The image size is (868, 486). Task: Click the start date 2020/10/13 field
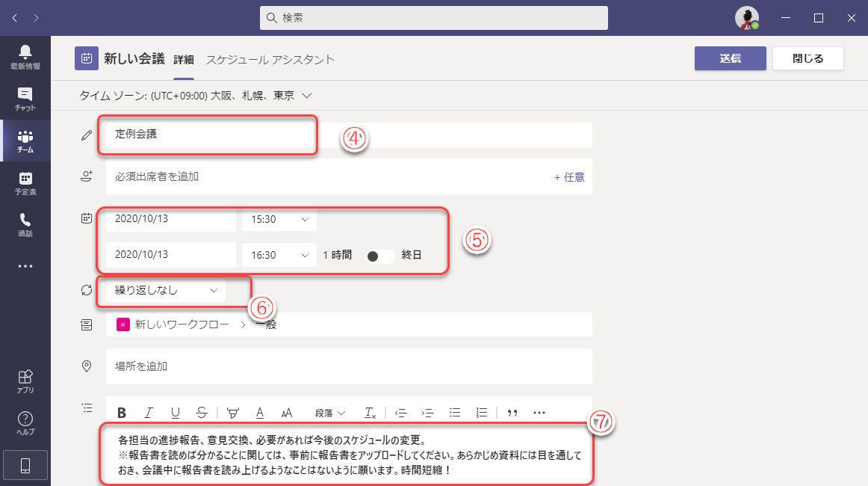170,220
